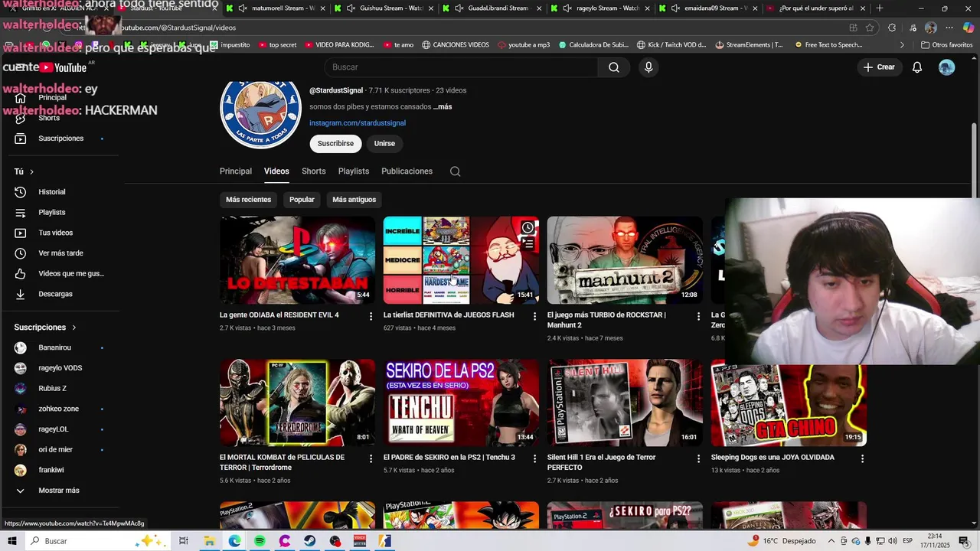980x551 pixels.
Task: Open options menu for Manhunt 2 video
Action: pyautogui.click(x=698, y=316)
